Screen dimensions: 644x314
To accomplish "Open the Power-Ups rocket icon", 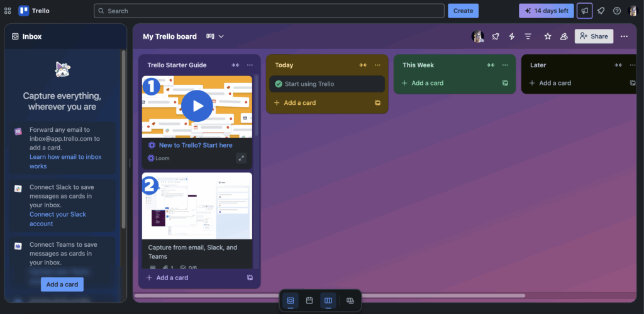I will [x=496, y=36].
